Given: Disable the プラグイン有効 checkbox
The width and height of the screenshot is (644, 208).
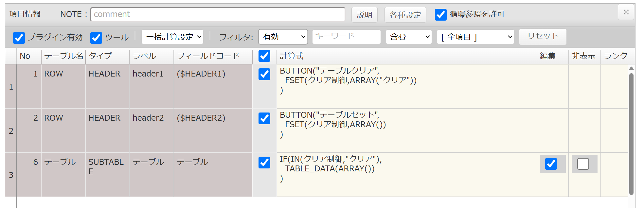Looking at the screenshot, I should click(x=19, y=38).
